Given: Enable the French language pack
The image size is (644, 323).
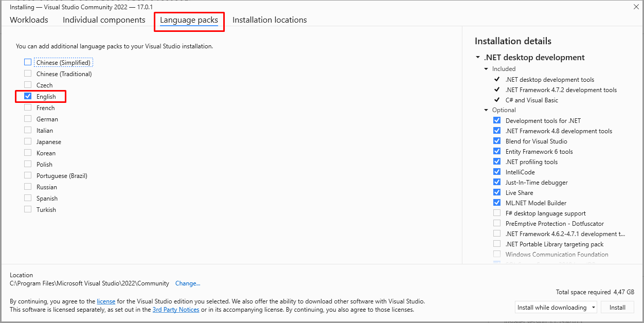Looking at the screenshot, I should pyautogui.click(x=28, y=107).
